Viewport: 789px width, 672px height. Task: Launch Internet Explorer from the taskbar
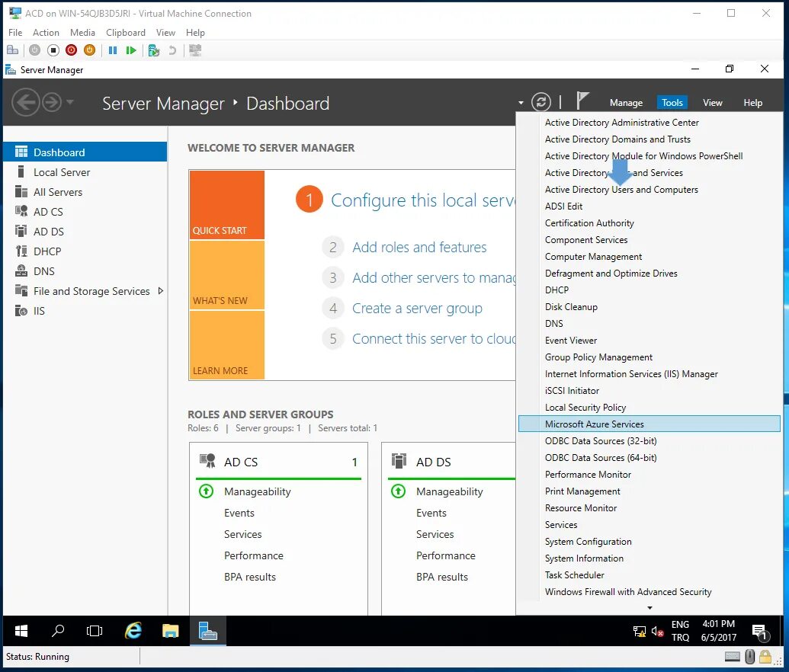(133, 631)
